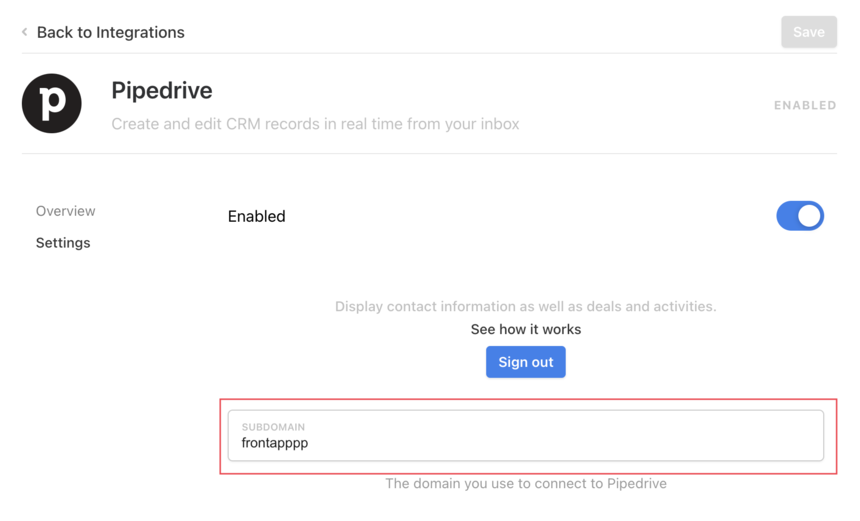
Task: Click the Enabled row label
Action: tap(257, 216)
